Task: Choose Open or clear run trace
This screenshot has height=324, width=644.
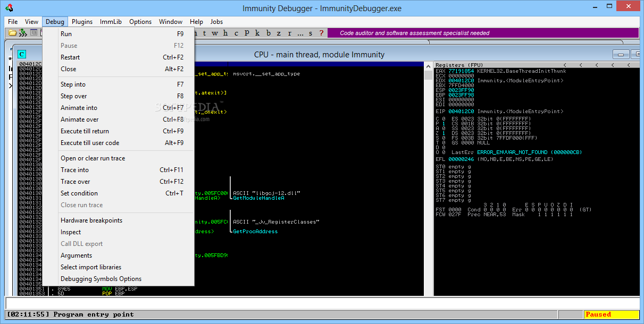Action: pos(126,158)
